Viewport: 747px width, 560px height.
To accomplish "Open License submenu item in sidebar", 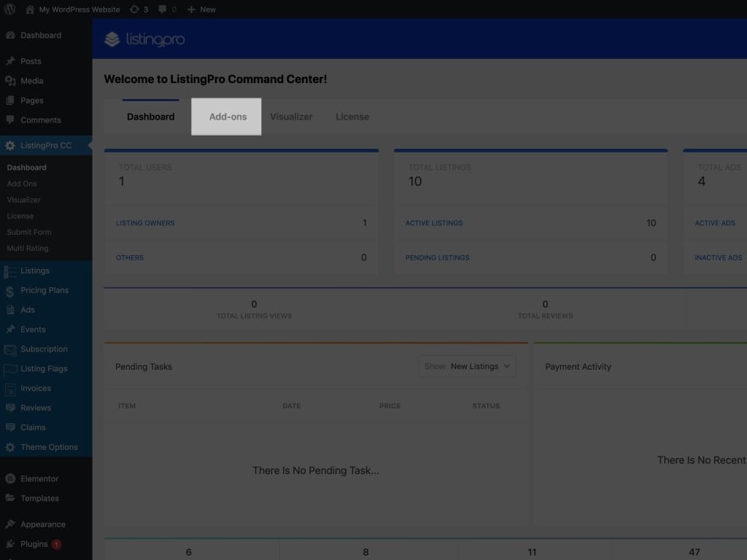I will [x=20, y=216].
